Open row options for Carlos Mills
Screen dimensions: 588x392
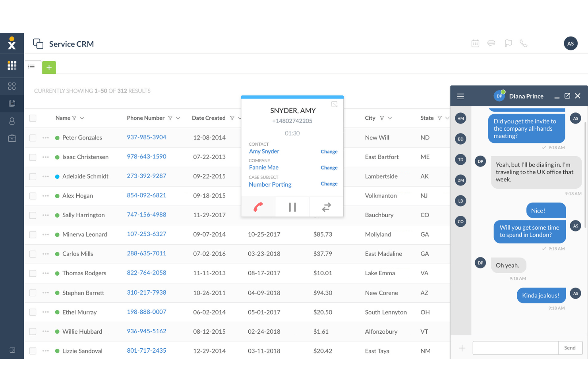click(x=46, y=254)
